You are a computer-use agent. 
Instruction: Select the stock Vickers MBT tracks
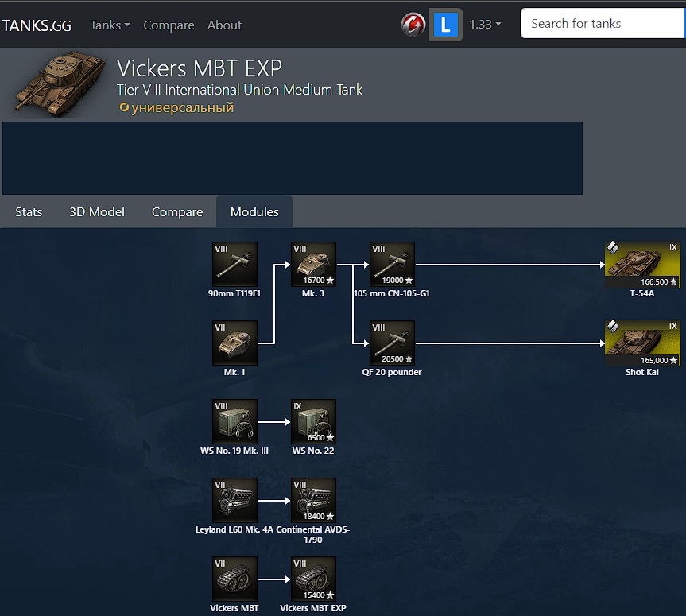[x=234, y=579]
